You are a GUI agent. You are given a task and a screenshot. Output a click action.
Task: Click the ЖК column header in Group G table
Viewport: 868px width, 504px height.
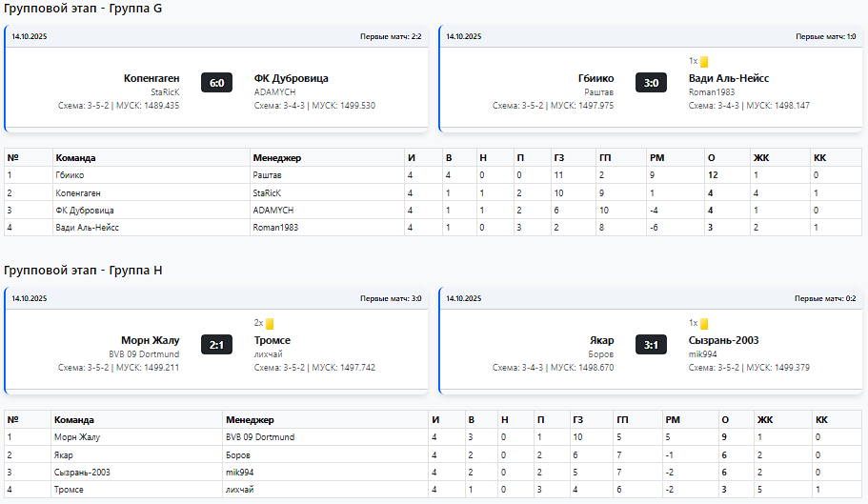[761, 157]
